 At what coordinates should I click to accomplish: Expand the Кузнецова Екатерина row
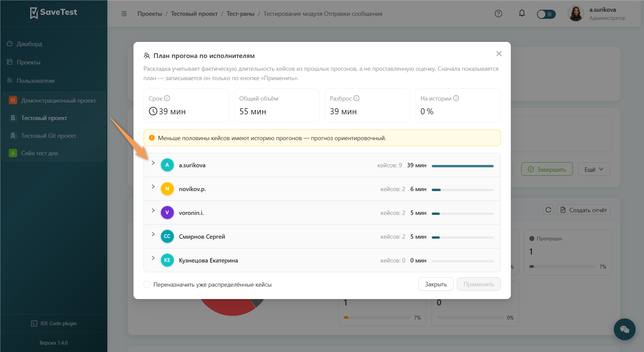point(153,258)
